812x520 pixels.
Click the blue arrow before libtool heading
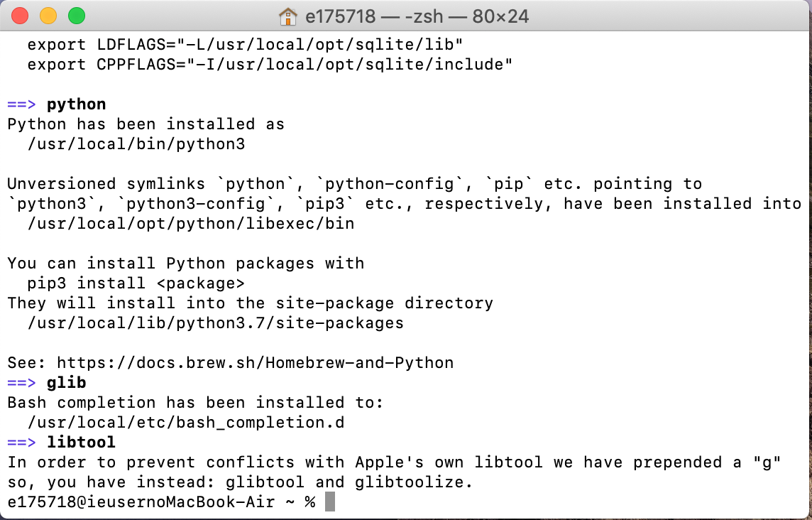point(22,443)
